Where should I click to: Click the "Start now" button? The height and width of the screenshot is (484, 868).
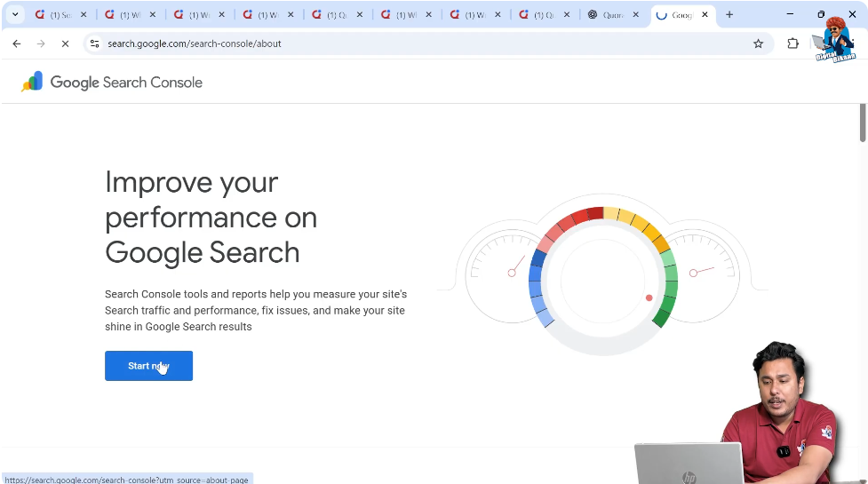[x=149, y=366]
